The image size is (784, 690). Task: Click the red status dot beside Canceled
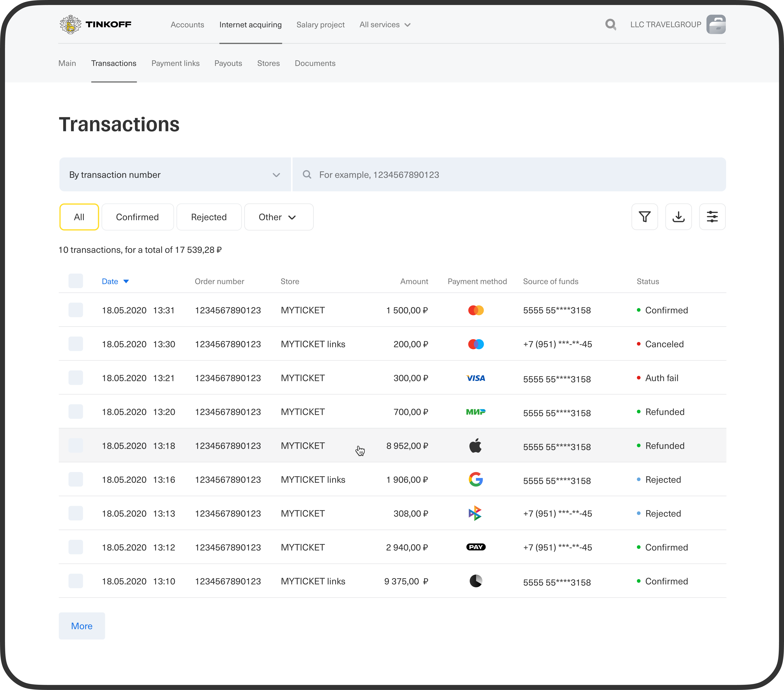[639, 344]
